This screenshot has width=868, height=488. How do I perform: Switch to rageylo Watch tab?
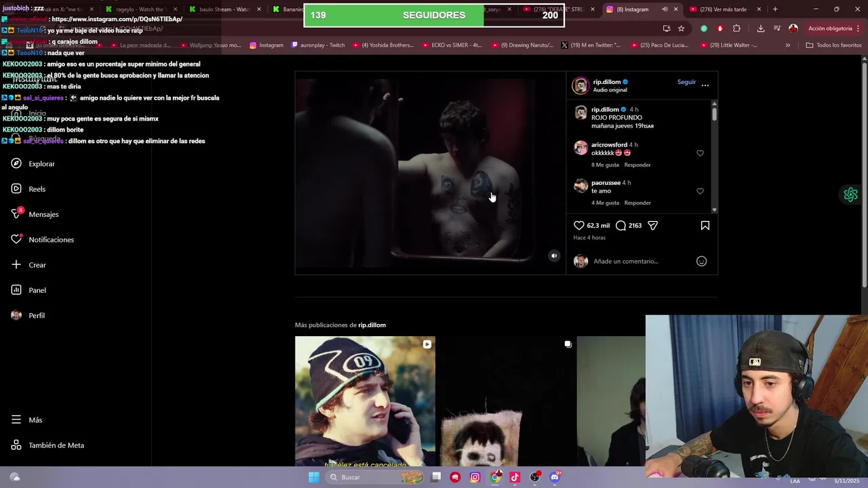141,9
